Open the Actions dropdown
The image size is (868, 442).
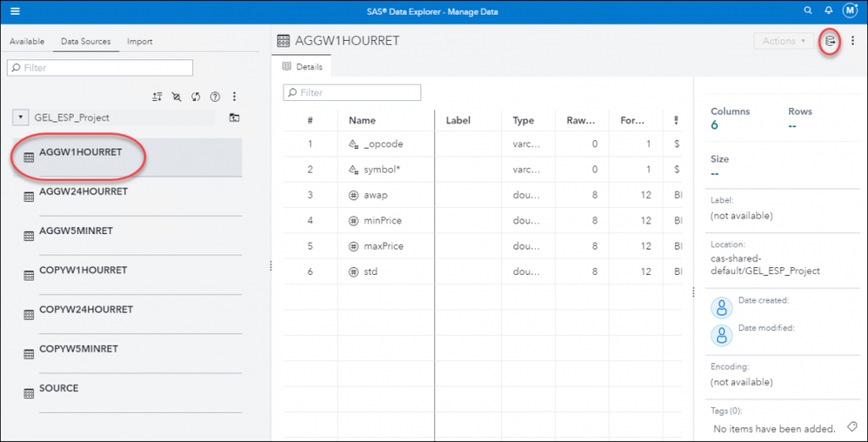coord(784,41)
